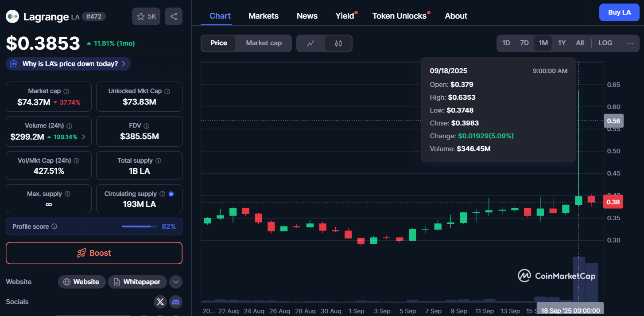Select the 7D time range
Viewport: 644px width, 316px height.
point(524,43)
